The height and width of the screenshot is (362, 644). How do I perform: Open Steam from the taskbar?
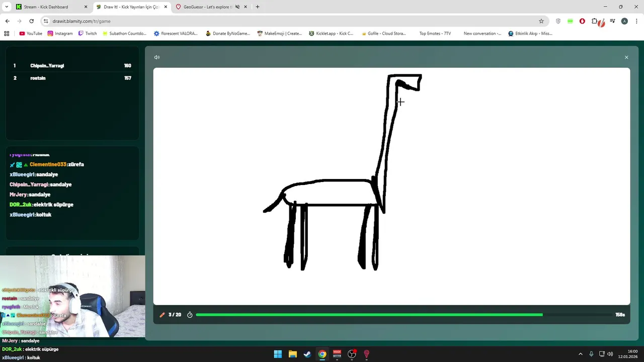click(x=307, y=354)
